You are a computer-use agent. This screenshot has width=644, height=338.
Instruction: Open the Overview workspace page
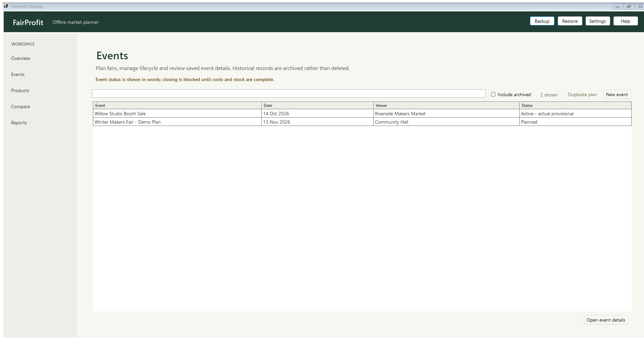click(x=20, y=58)
